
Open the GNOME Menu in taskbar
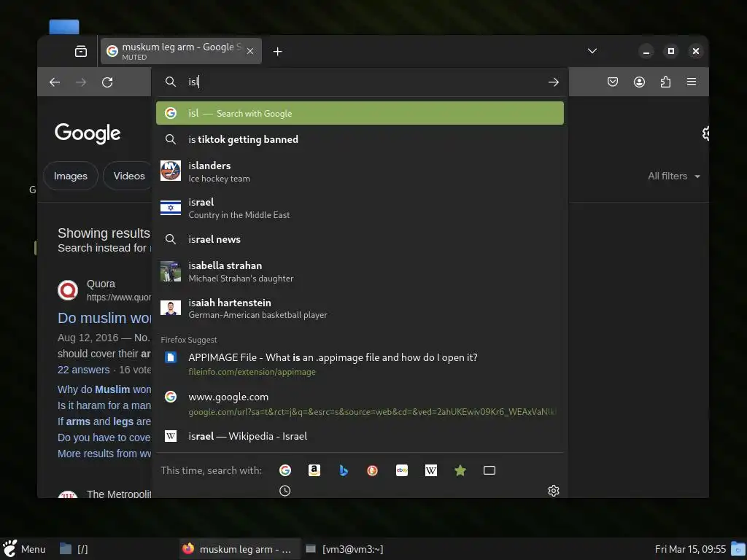pyautogui.click(x=24, y=549)
